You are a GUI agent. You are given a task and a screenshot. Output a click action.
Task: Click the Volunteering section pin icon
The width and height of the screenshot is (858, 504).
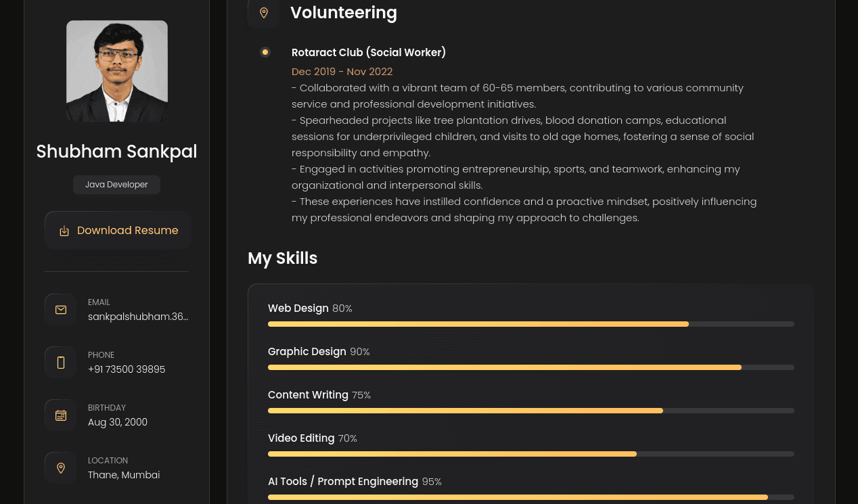pyautogui.click(x=264, y=13)
